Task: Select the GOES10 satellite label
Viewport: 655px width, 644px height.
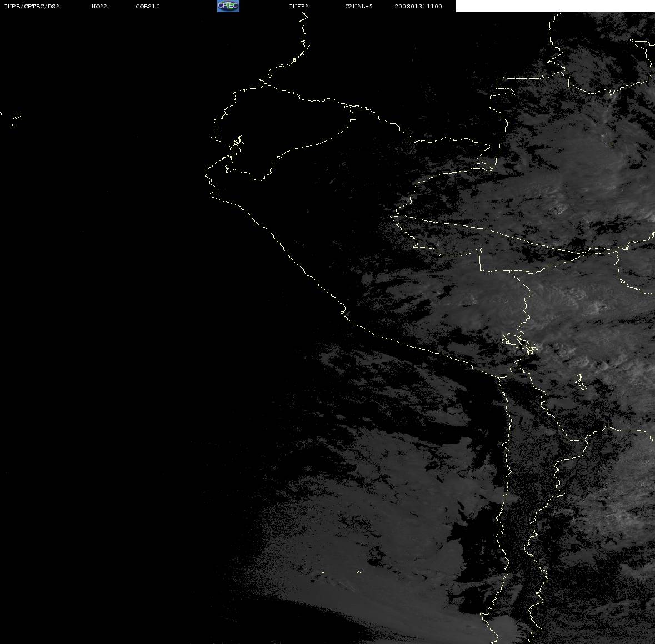Action: (148, 6)
